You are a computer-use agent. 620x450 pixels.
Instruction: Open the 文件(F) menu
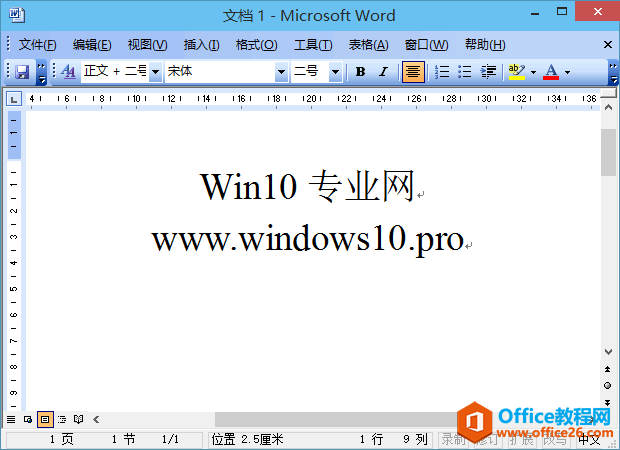tap(38, 45)
